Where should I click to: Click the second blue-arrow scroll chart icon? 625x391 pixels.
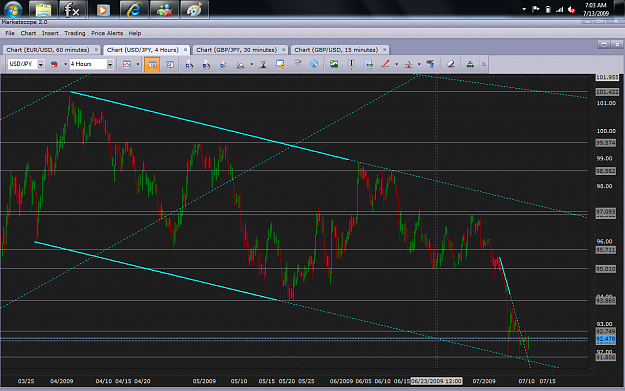tap(206, 64)
